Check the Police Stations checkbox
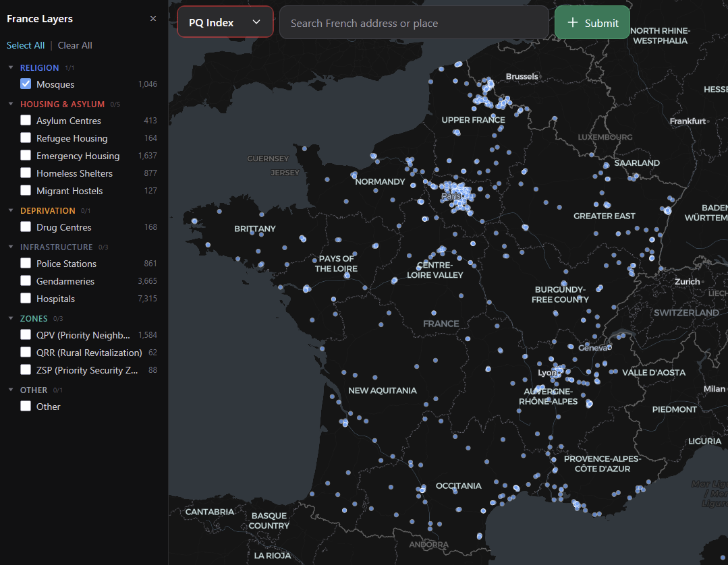This screenshot has height=565, width=728. (x=26, y=263)
